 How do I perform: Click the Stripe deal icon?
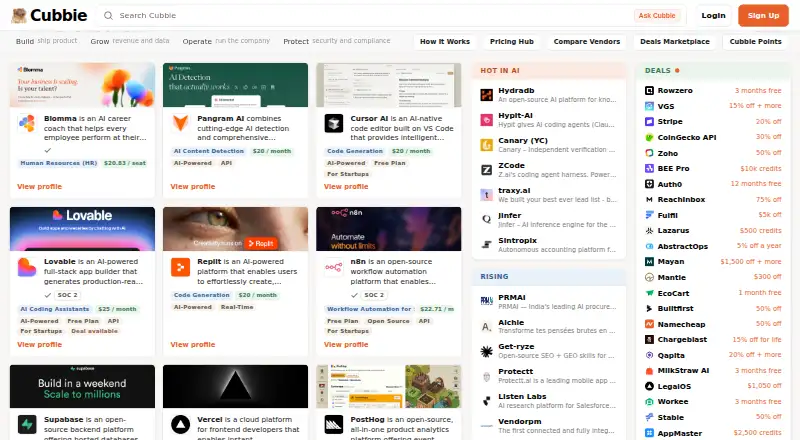pos(649,121)
